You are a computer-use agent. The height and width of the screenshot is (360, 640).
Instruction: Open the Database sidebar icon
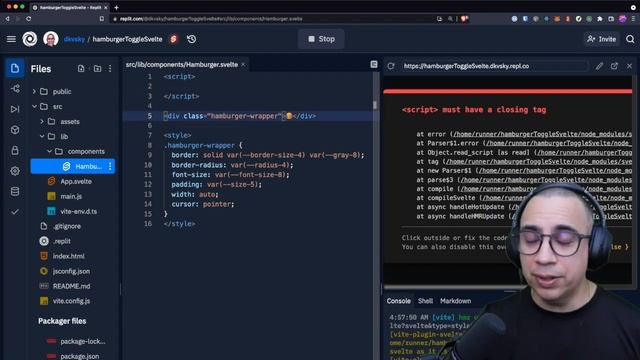click(15, 191)
